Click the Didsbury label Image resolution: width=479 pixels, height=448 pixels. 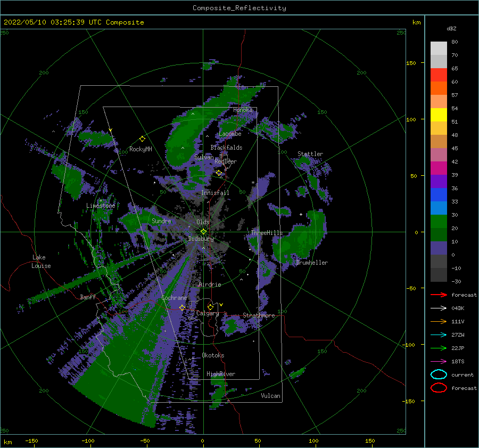201,239
